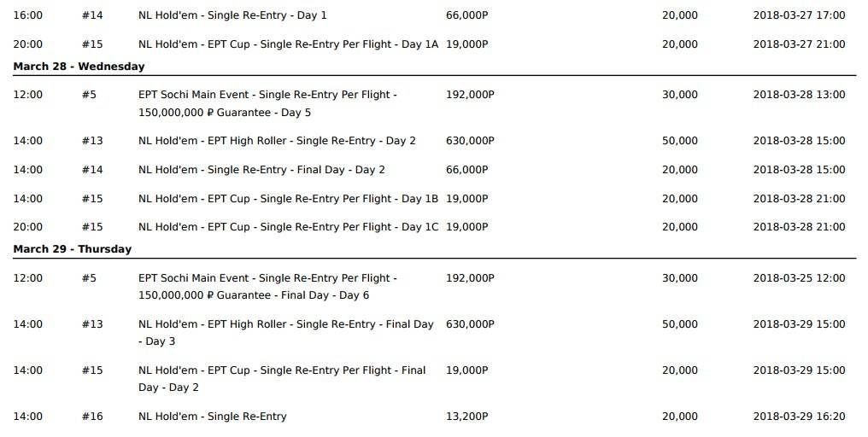Select the EPT Cup Day 1B event name
The height and width of the screenshot is (437, 868).
[x=288, y=199]
